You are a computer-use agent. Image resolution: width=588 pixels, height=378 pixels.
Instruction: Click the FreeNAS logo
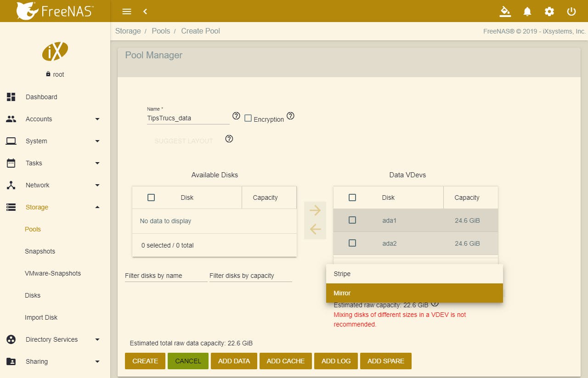(x=54, y=11)
